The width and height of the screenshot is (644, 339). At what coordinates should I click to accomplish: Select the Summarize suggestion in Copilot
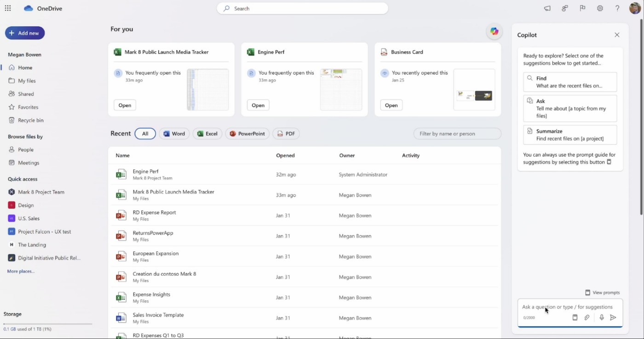tap(570, 135)
